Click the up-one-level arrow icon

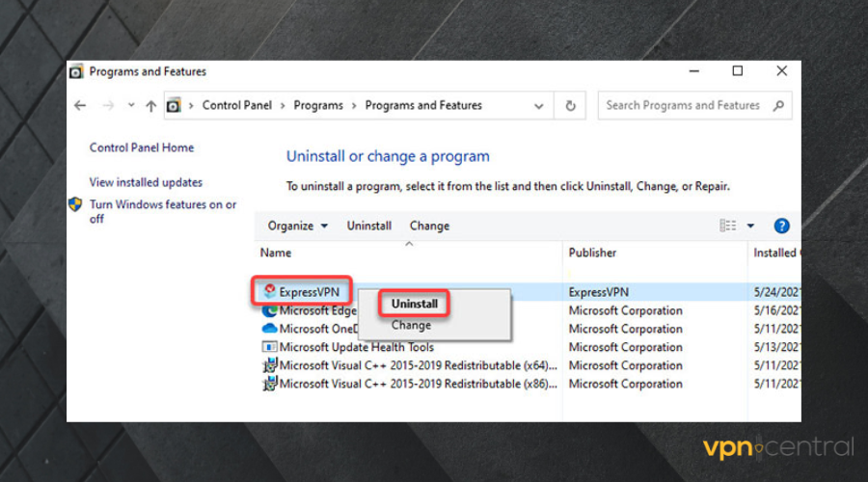(150, 106)
